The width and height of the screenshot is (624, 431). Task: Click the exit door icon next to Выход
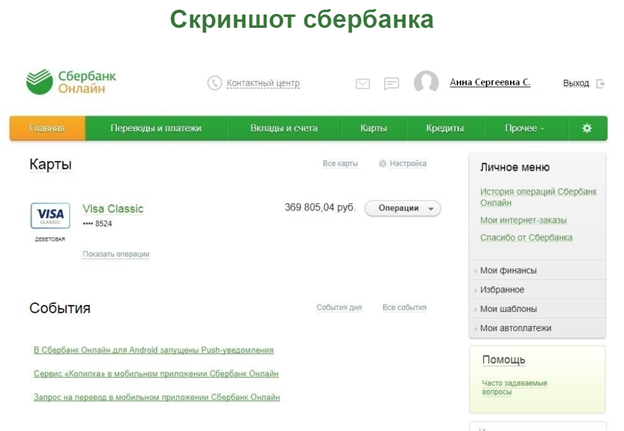pyautogui.click(x=600, y=84)
